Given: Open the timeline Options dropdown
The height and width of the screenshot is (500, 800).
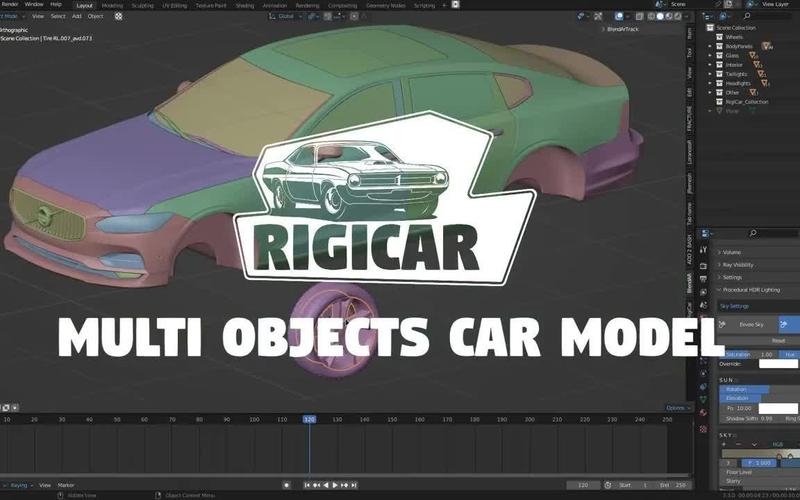Looking at the screenshot, I should 678,408.
